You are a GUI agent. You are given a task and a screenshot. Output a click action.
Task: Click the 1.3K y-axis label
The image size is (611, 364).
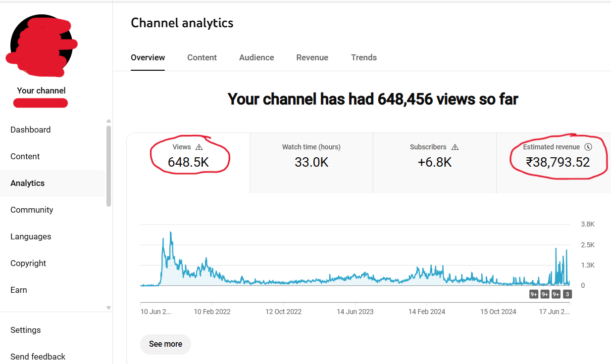click(588, 265)
